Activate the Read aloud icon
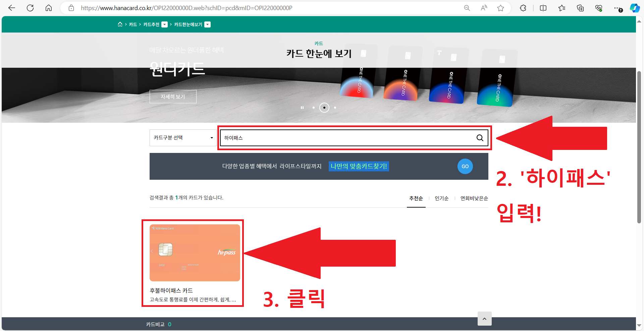The height and width of the screenshot is (331, 644). point(484,8)
